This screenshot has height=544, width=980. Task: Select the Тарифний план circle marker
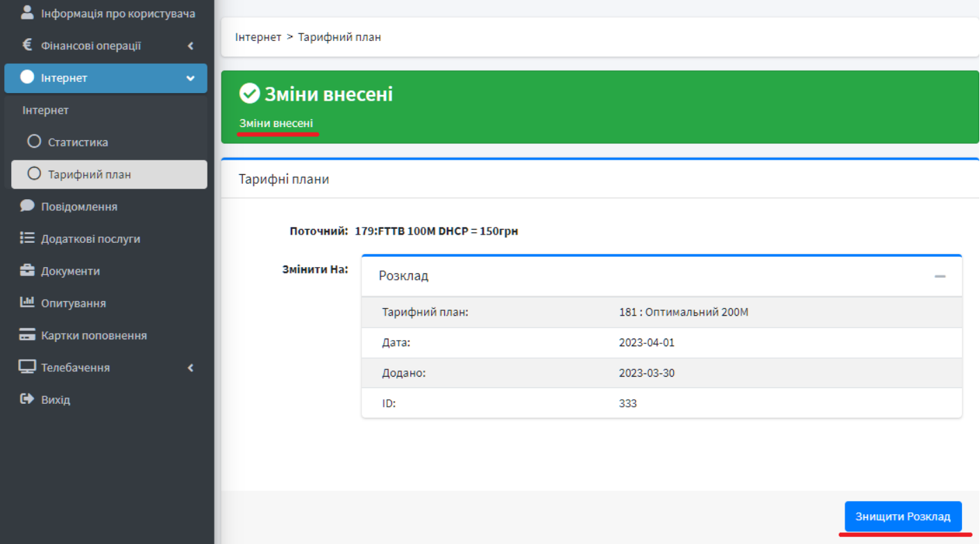(34, 174)
